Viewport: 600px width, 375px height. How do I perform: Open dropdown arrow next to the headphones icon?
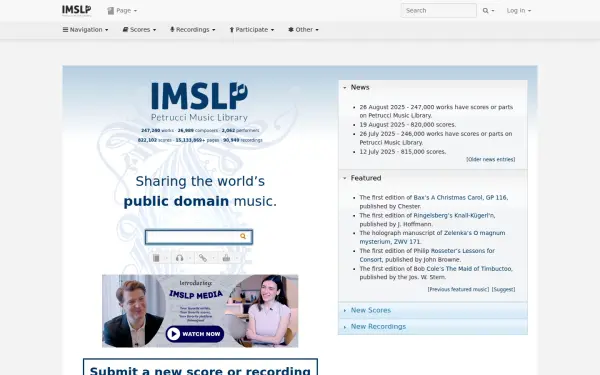point(190,258)
